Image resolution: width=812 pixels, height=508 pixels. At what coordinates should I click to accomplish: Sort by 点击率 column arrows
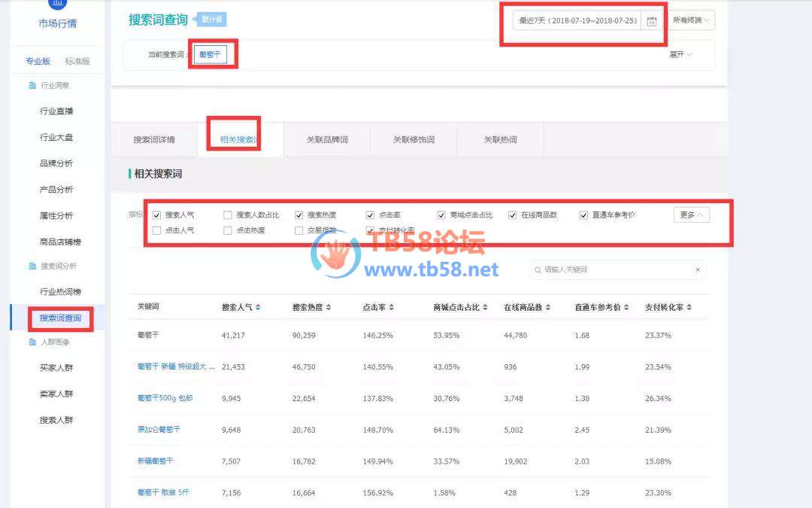pyautogui.click(x=391, y=308)
